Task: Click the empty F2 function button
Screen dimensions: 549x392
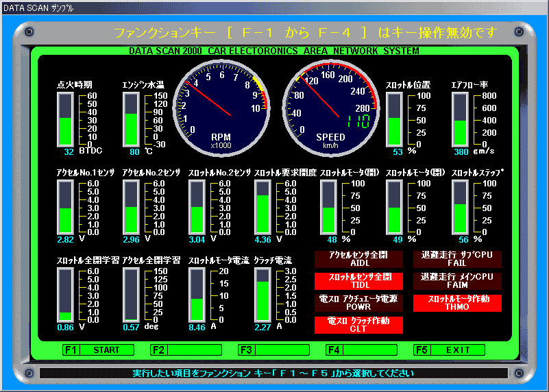Action: point(186,350)
